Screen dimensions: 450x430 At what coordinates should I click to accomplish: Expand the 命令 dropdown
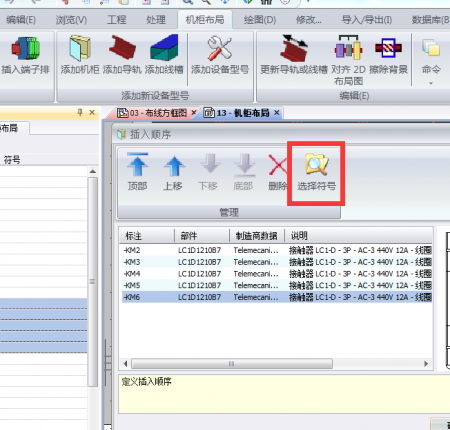pos(431,62)
